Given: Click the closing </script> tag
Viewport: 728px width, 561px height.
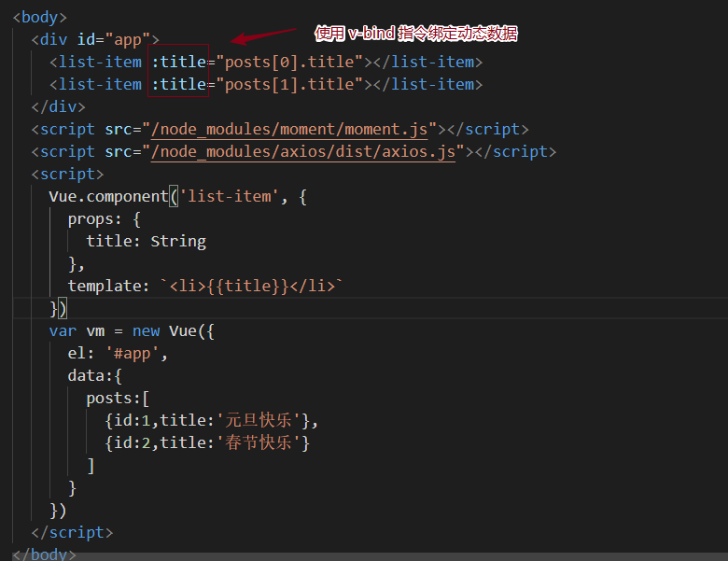Looking at the screenshot, I should click(x=73, y=532).
